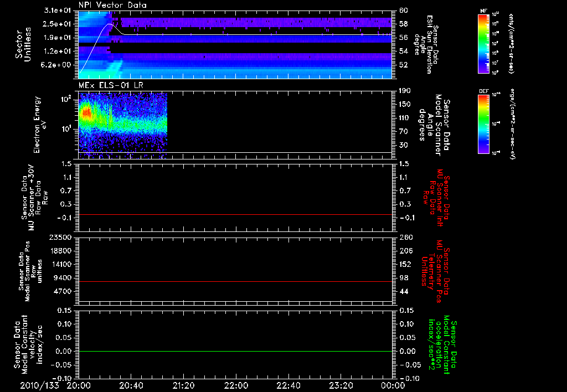Click the 'Model Scanner Pos Raw' axis label
The height and width of the screenshot is (392, 567).
30,271
